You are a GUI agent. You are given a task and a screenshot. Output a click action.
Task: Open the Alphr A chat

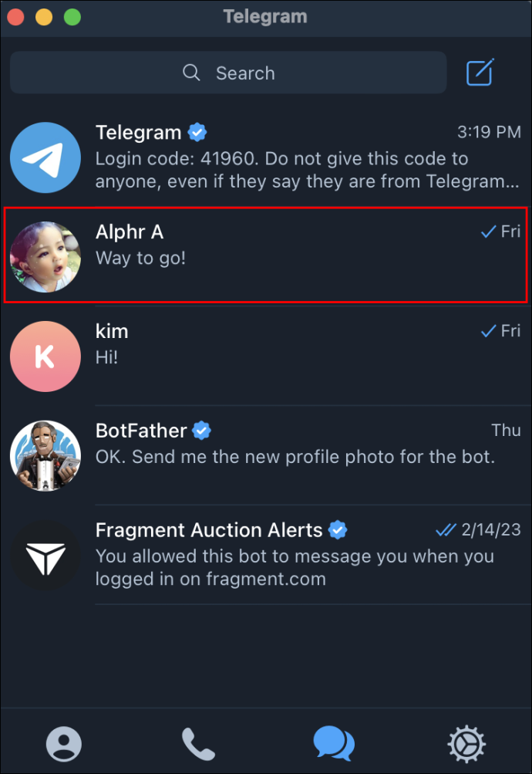(x=266, y=255)
